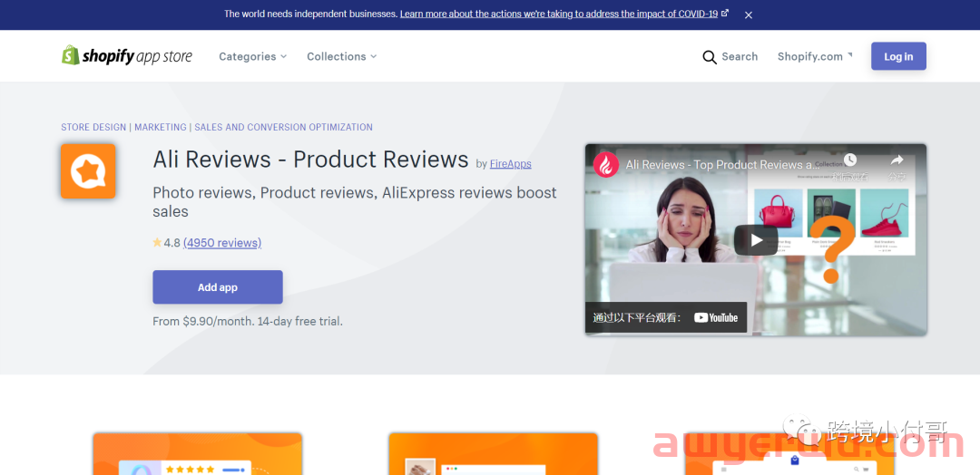Click the yellow star rating icon

point(157,242)
